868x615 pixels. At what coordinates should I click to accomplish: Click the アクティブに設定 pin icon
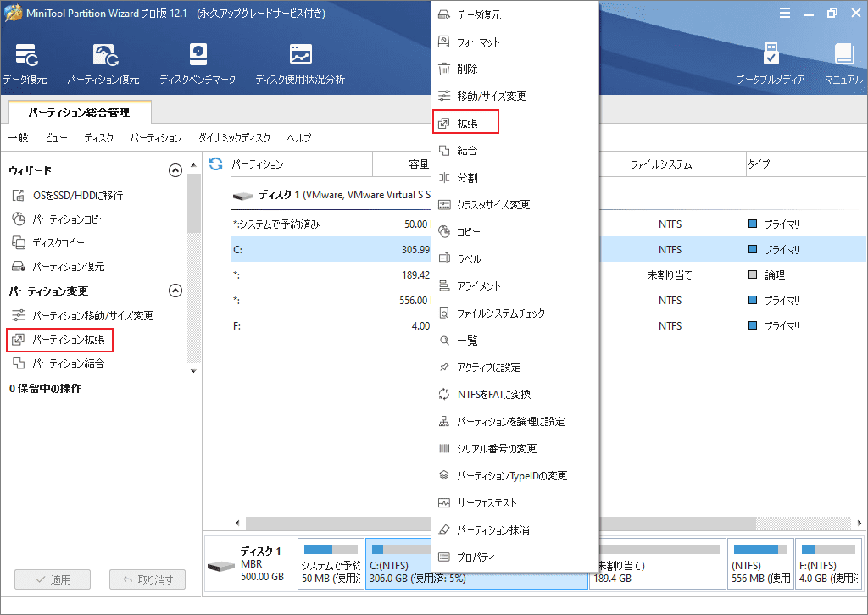point(444,368)
